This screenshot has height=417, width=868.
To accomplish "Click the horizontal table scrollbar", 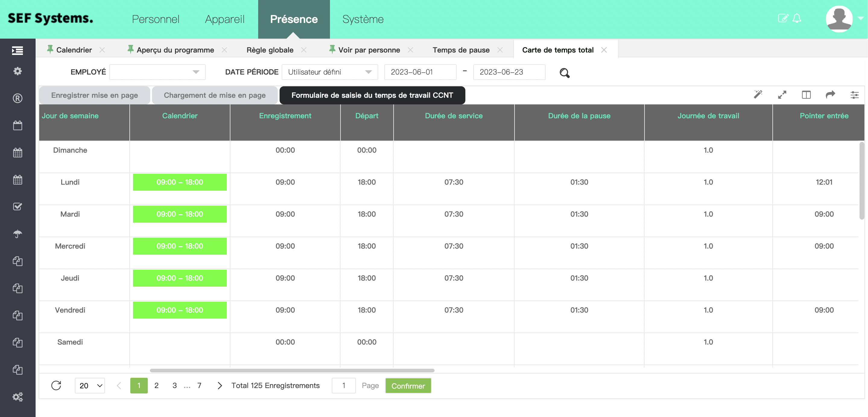I will 292,370.
